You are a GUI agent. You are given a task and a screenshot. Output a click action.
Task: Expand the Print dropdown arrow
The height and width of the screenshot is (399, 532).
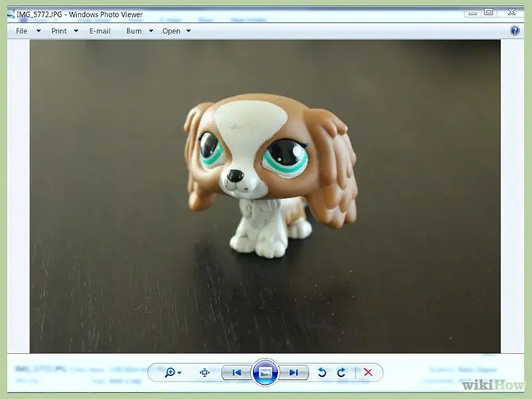76,31
